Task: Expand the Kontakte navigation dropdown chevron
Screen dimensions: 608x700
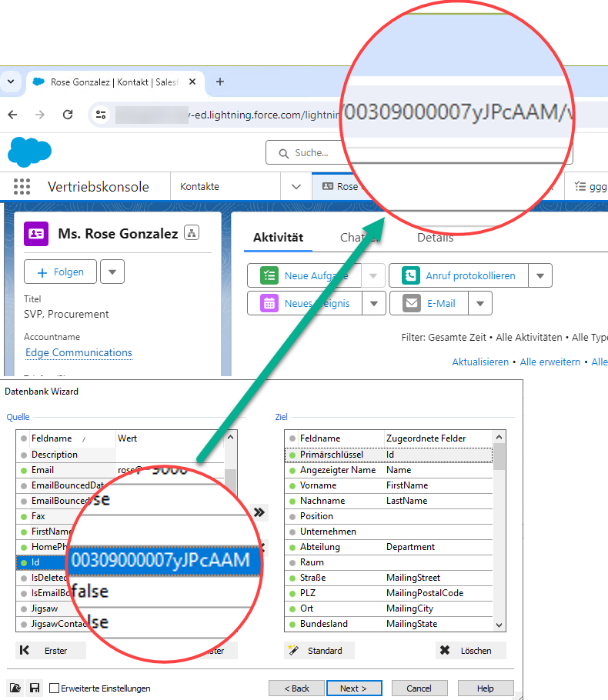Action: click(x=296, y=187)
